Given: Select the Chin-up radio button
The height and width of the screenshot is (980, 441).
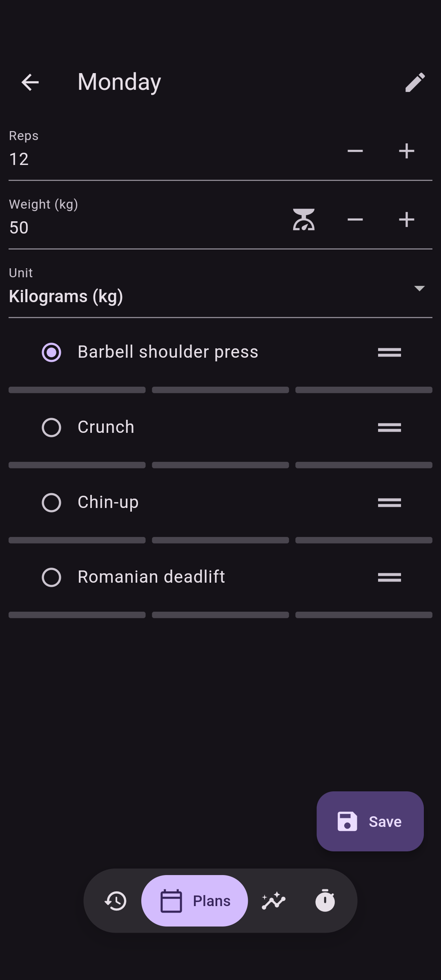Looking at the screenshot, I should [x=51, y=503].
